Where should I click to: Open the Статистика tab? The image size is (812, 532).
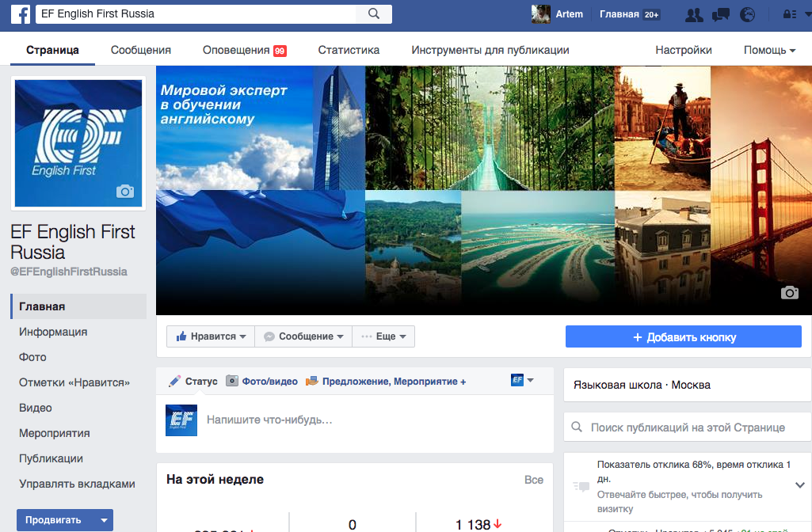pyautogui.click(x=349, y=50)
